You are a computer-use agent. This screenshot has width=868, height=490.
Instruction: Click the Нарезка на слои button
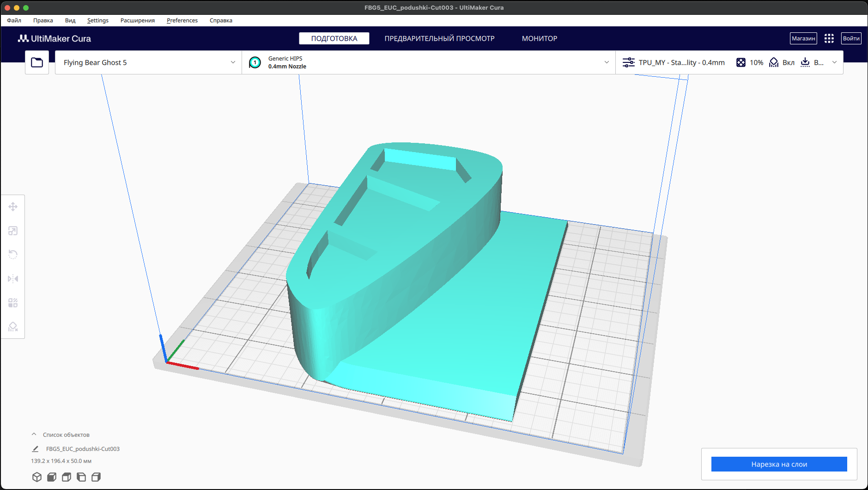(x=779, y=464)
